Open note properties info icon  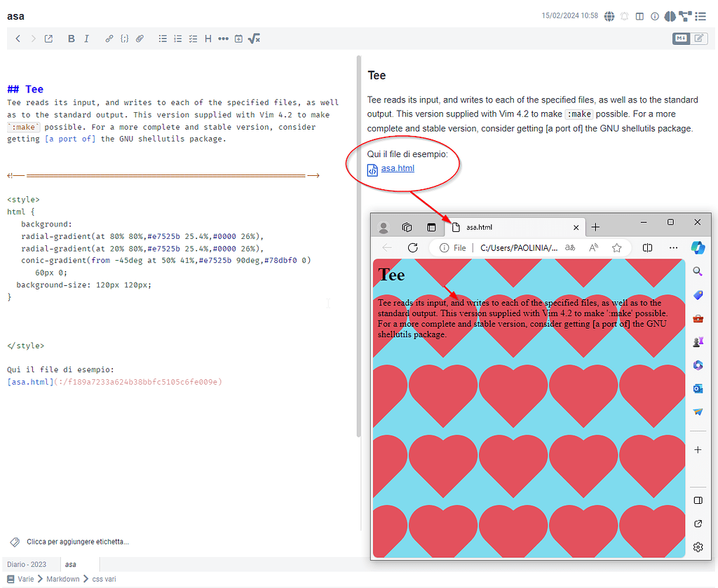(655, 16)
